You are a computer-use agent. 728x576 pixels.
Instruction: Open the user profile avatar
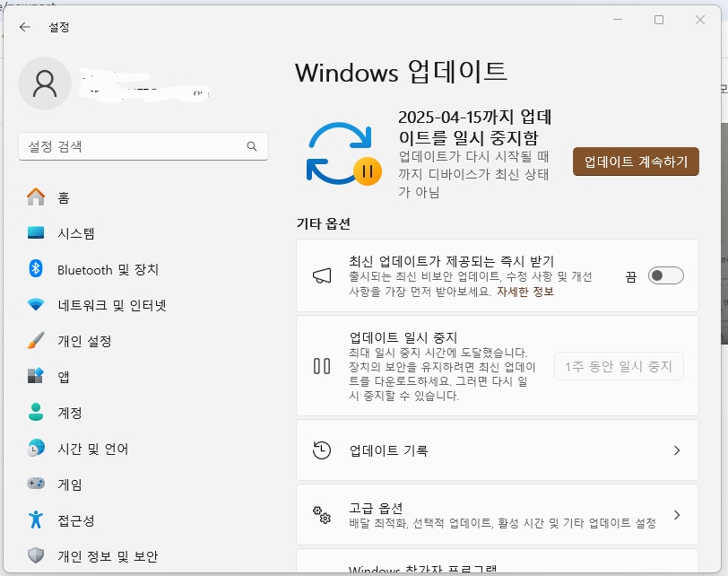tap(45, 83)
